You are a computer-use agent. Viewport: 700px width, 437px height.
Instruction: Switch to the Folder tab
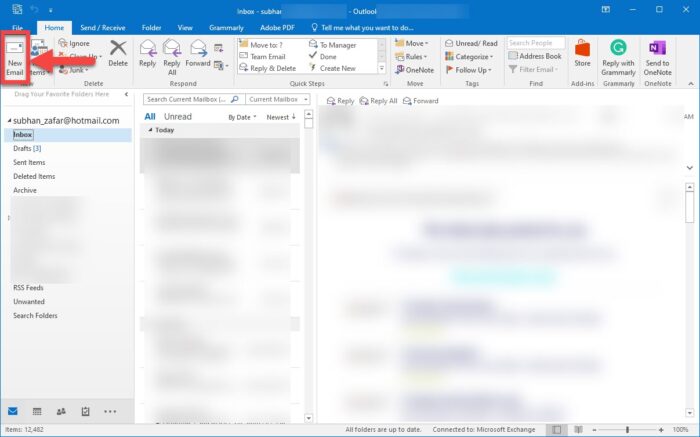[x=151, y=28]
